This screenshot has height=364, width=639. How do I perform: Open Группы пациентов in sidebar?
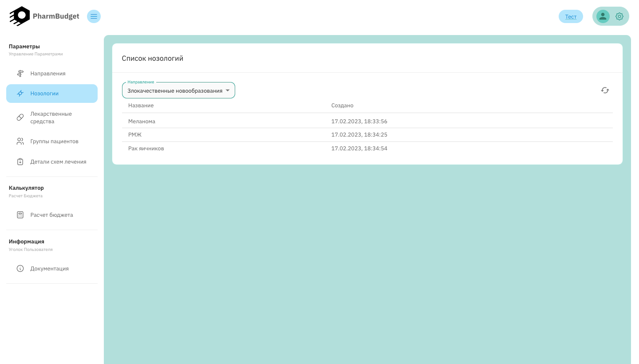pos(52,141)
